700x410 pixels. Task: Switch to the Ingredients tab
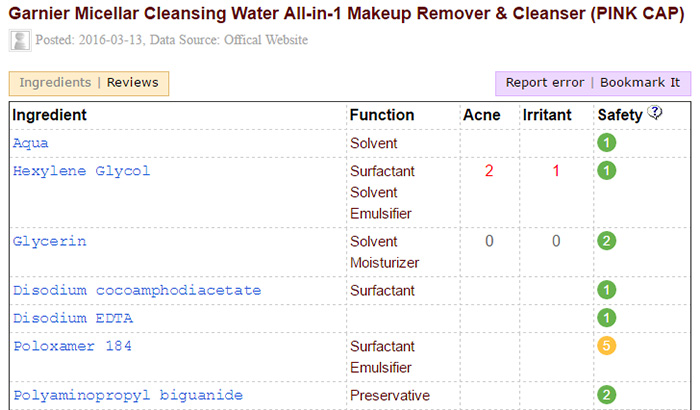click(54, 83)
